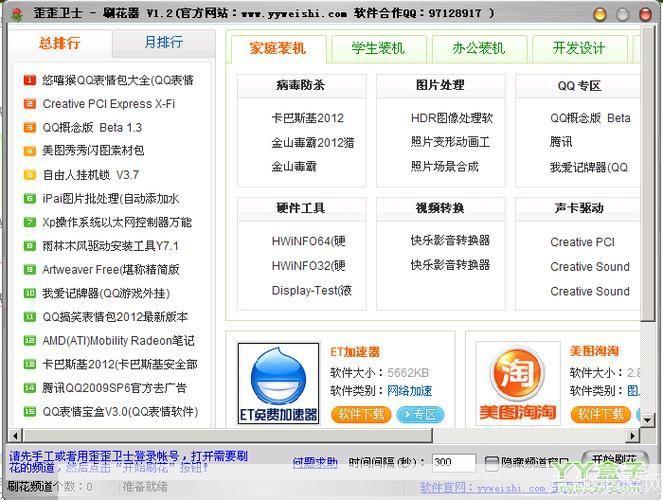Image resolution: width=663 pixels, height=500 pixels.
Task: Click rank badge 13 beside 卡巴斯基2012
Action: [x=30, y=364]
